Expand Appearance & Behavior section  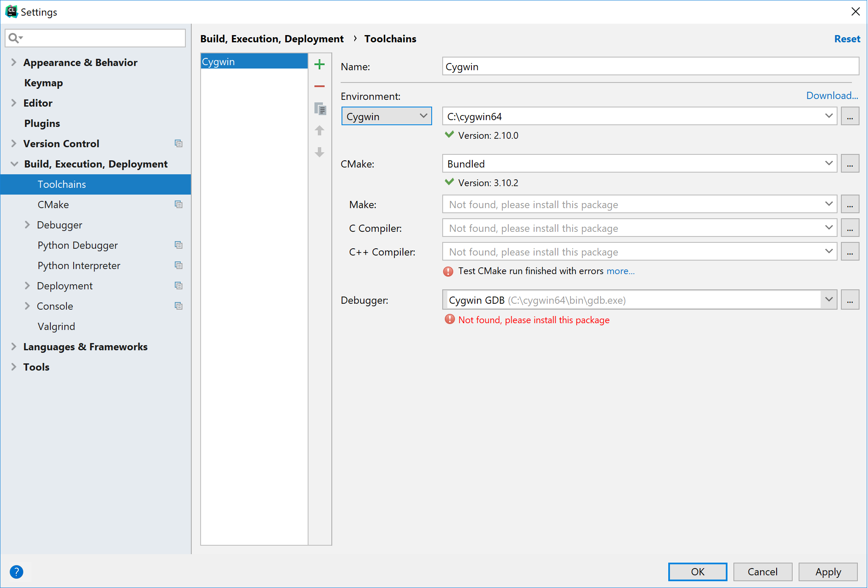pyautogui.click(x=14, y=62)
